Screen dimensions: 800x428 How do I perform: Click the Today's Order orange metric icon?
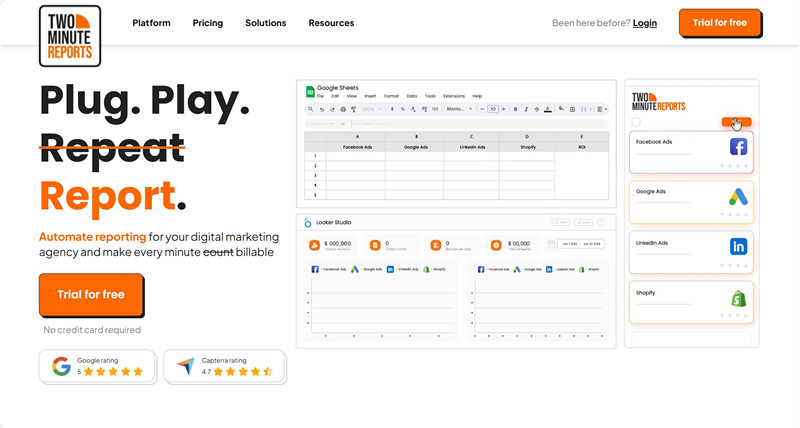(x=375, y=245)
